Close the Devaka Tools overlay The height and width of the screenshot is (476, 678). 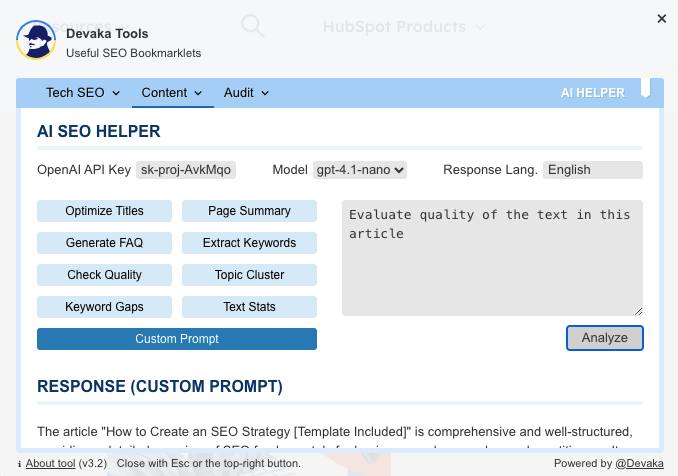(x=662, y=19)
